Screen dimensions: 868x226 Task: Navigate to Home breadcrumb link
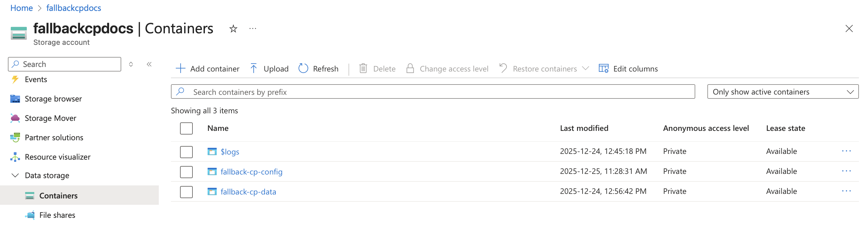pos(21,8)
